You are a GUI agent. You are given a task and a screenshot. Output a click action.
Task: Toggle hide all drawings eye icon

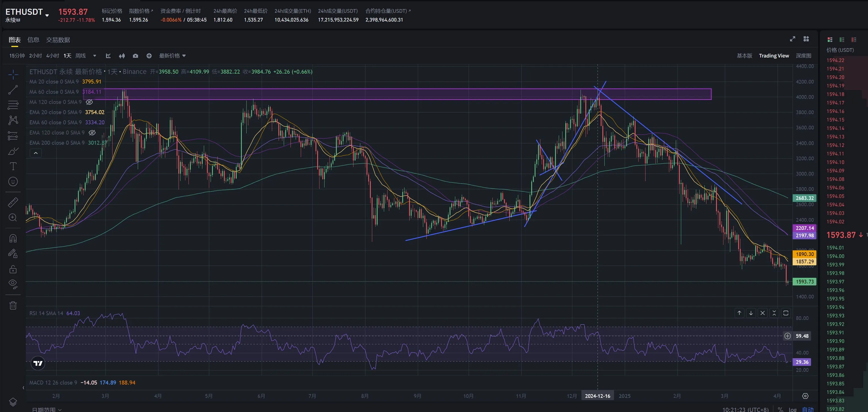13,284
